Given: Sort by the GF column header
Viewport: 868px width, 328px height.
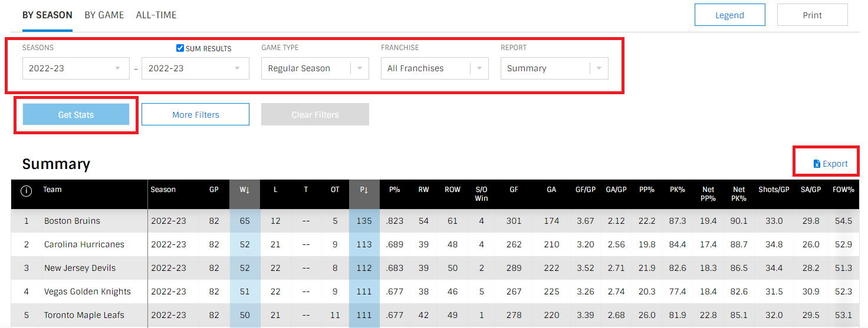Looking at the screenshot, I should point(514,190).
